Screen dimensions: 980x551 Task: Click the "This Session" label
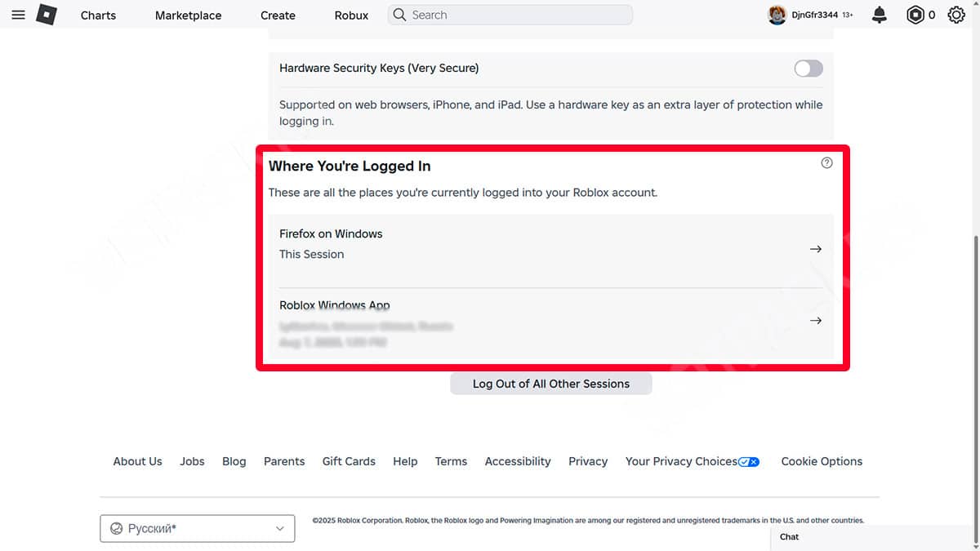pos(311,254)
